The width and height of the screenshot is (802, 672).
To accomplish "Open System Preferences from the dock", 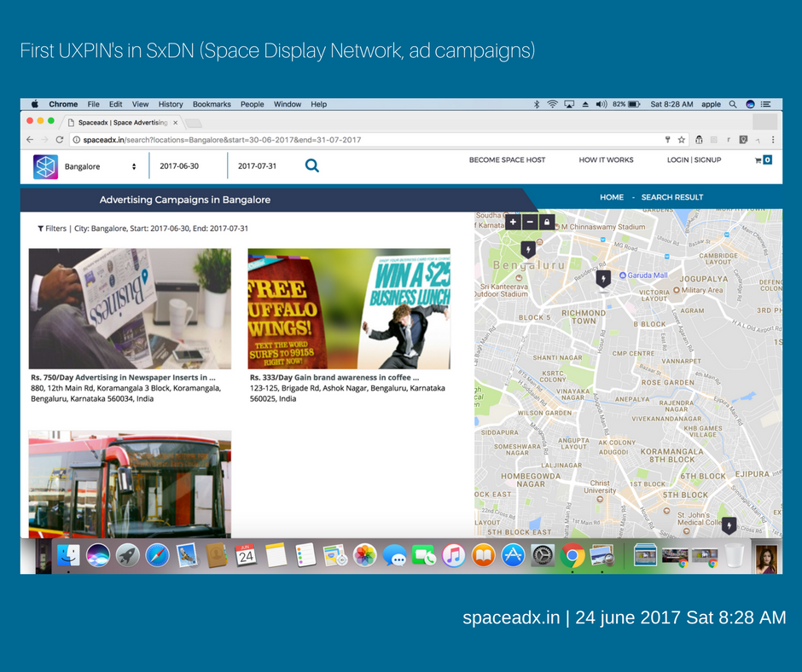I will pyautogui.click(x=543, y=555).
